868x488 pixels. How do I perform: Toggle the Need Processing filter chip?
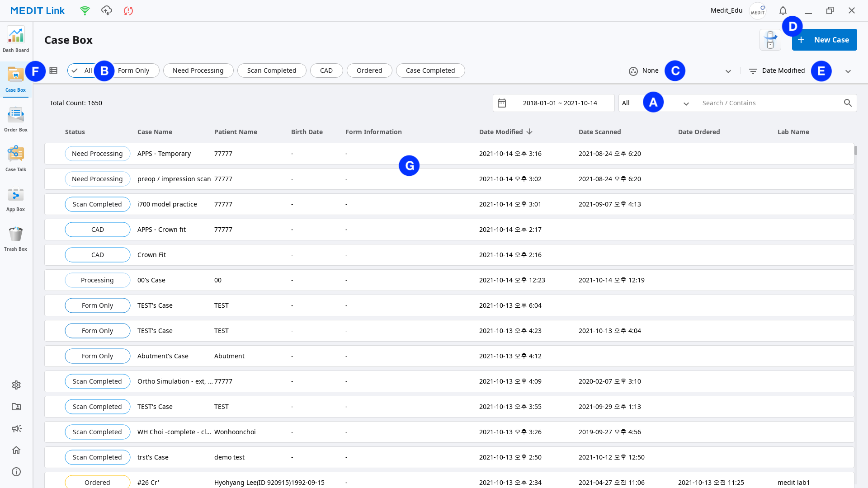pyautogui.click(x=198, y=70)
